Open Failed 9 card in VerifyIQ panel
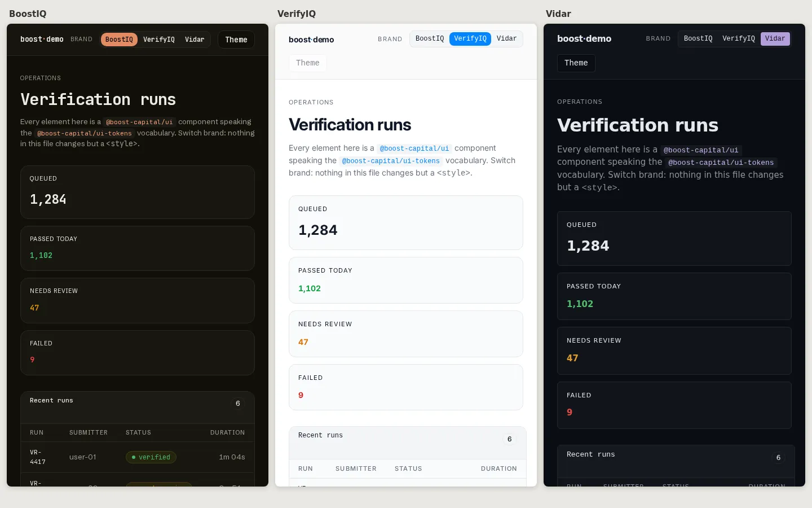Image resolution: width=812 pixels, height=508 pixels. coord(406,387)
